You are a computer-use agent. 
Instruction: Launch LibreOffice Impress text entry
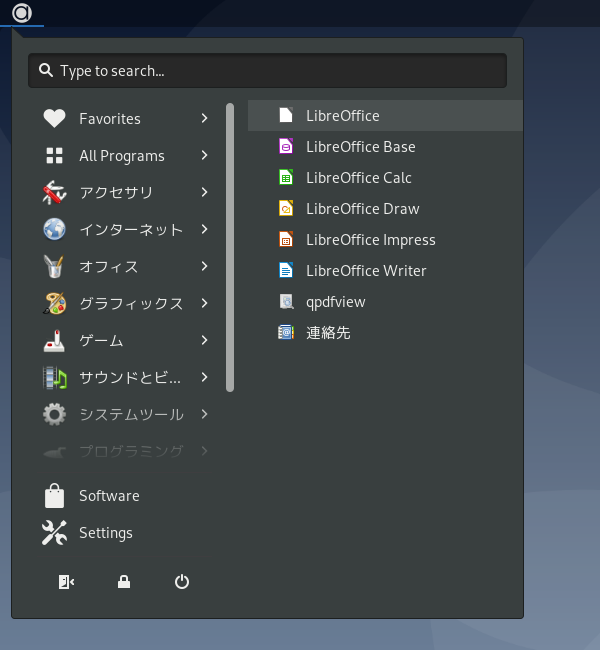371,240
